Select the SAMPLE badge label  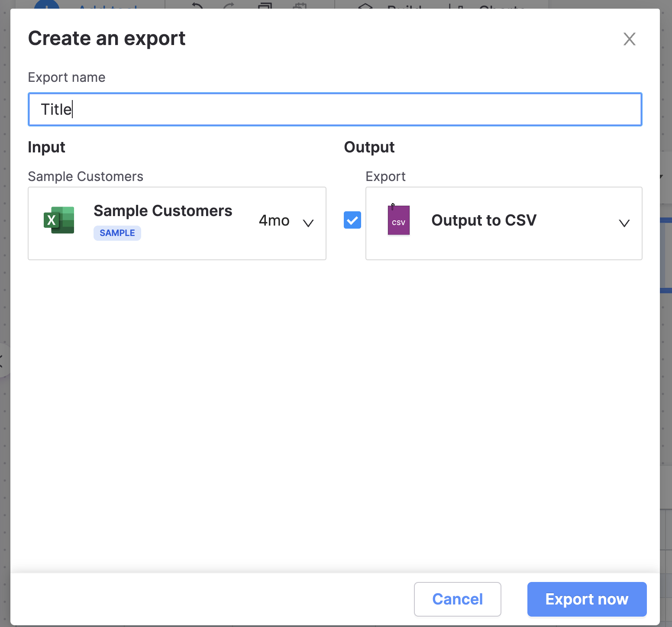click(117, 233)
